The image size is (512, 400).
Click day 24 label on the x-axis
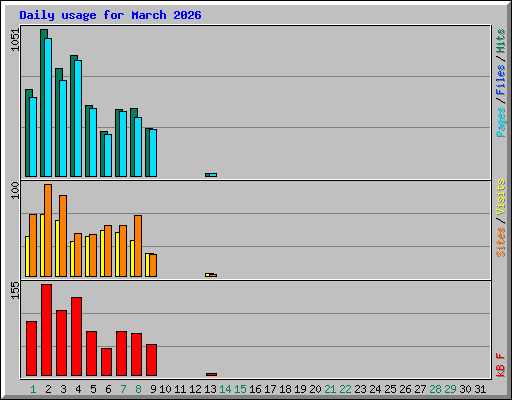[x=375, y=389]
